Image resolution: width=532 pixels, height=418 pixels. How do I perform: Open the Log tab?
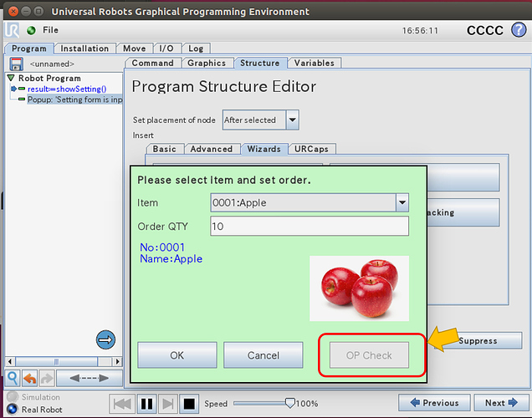[196, 48]
